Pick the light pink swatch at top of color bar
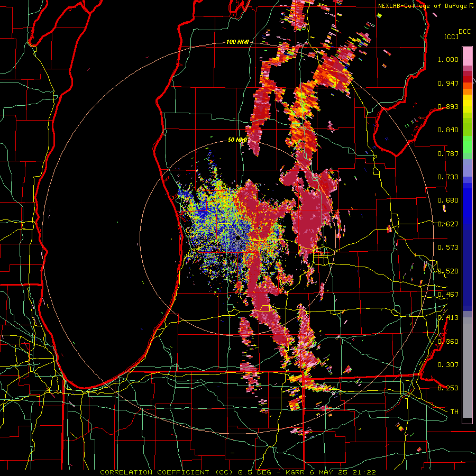Viewport: 476px width, 476px height. pos(467,56)
